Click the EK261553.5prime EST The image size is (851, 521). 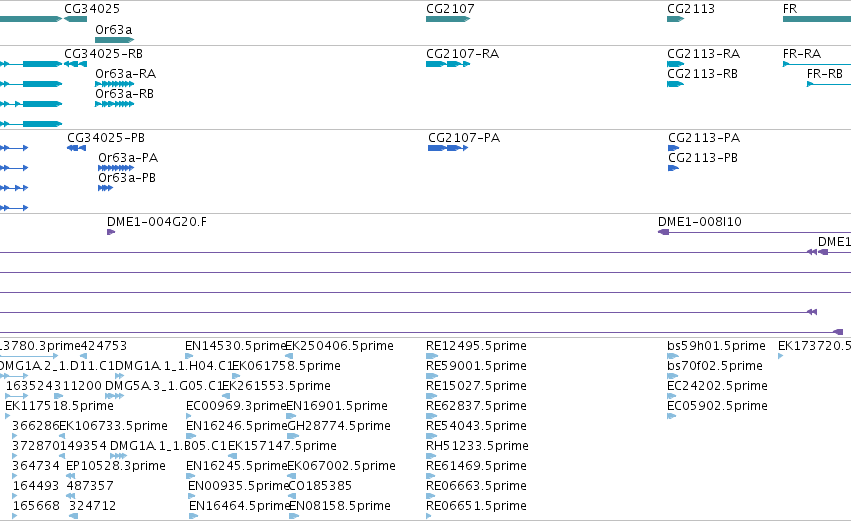[x=277, y=386]
